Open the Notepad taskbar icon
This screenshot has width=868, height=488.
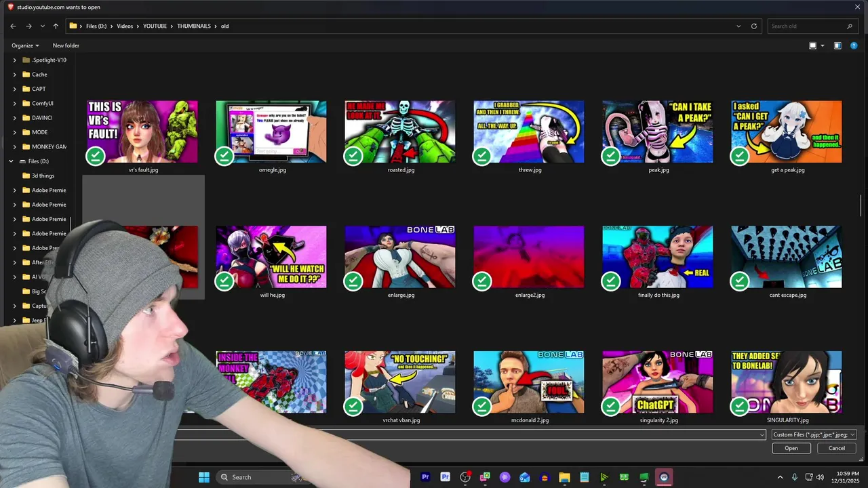click(584, 477)
